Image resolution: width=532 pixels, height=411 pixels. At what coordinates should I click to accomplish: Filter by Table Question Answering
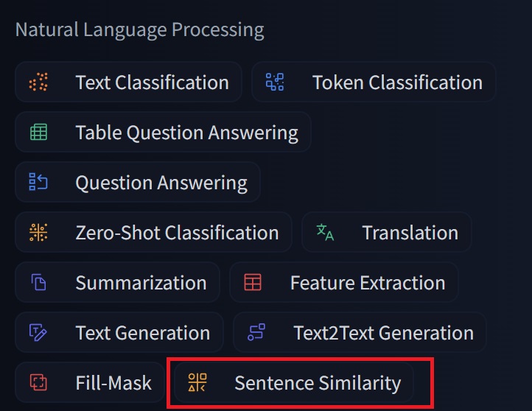pyautogui.click(x=186, y=133)
